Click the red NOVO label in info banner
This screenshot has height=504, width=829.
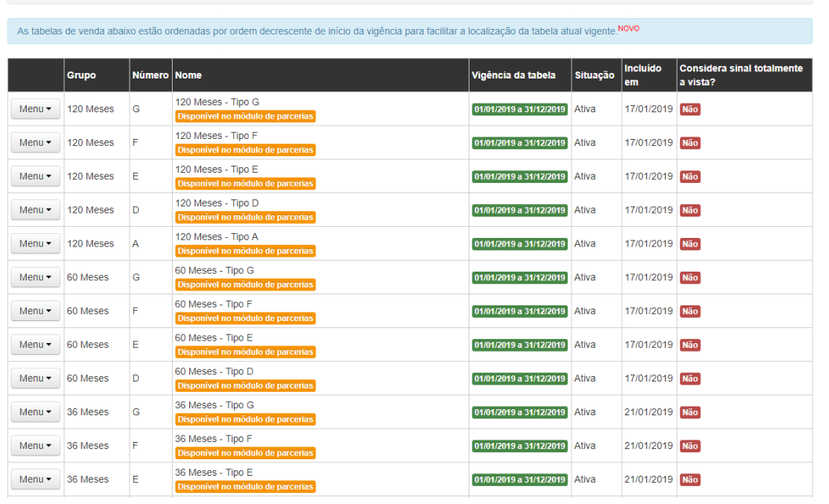click(x=628, y=28)
